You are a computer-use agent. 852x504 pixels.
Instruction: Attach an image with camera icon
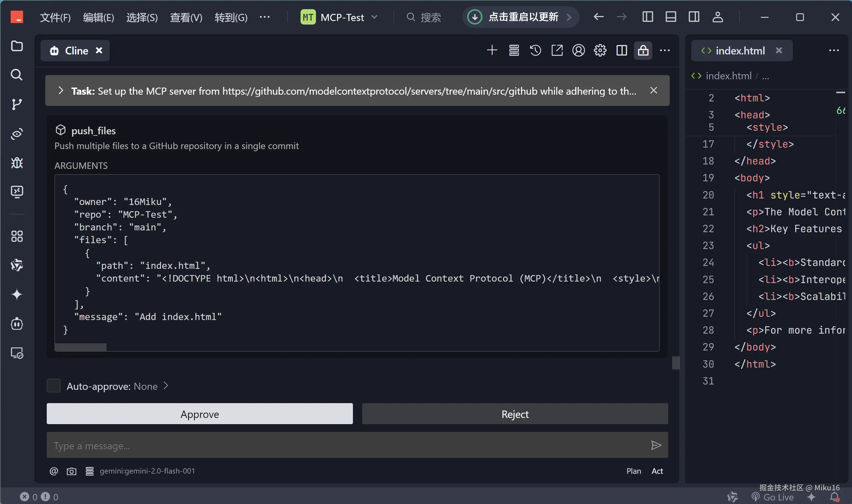pyautogui.click(x=71, y=471)
